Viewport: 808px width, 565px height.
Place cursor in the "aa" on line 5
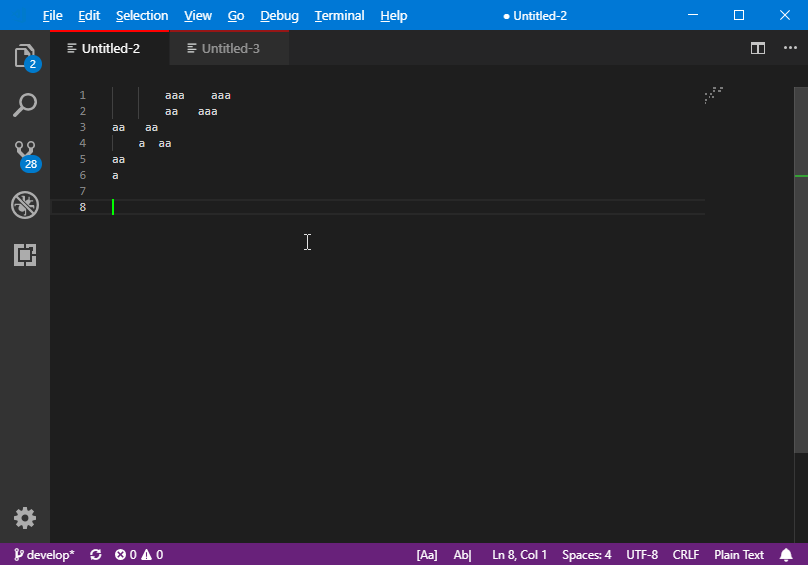tap(119, 160)
